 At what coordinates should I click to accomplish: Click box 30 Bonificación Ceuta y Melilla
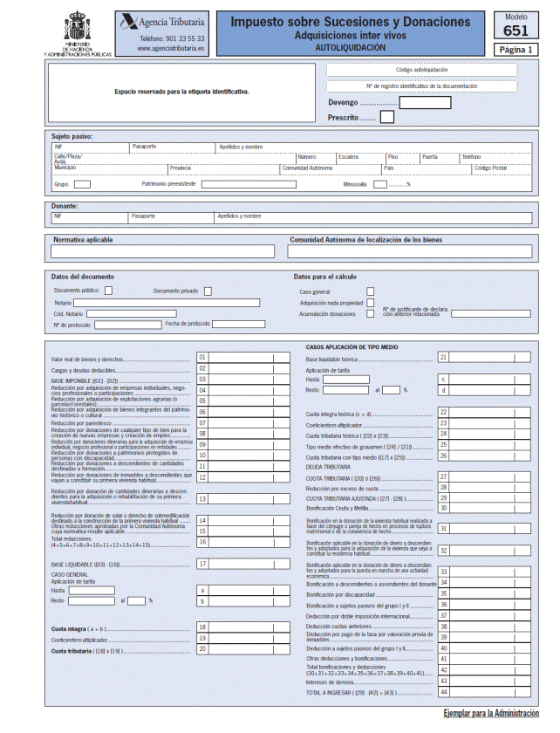(490, 508)
